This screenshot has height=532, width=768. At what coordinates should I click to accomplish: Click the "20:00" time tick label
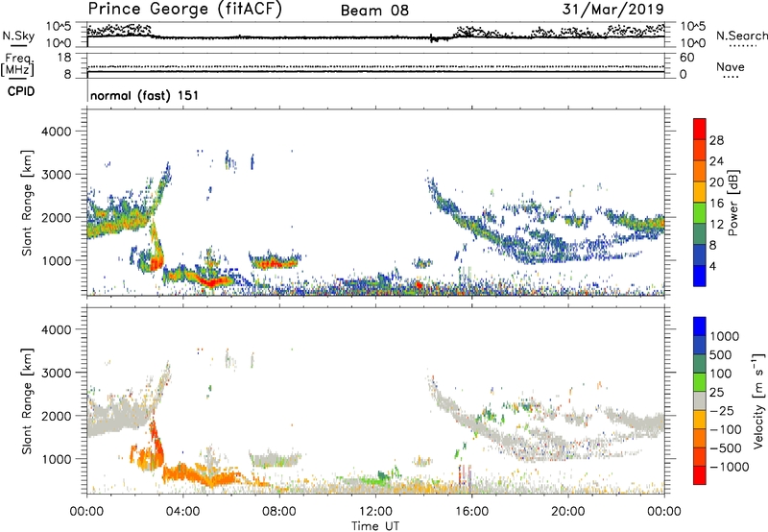pos(567,512)
